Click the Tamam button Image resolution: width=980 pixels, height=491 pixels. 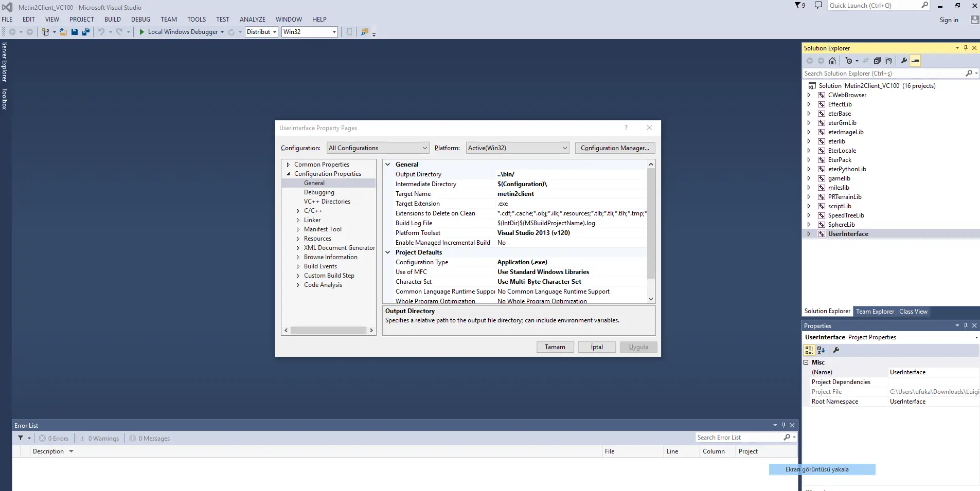tap(555, 347)
